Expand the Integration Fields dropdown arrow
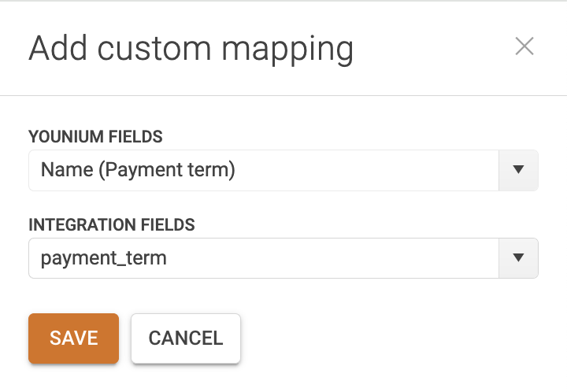The image size is (567, 392). [518, 258]
